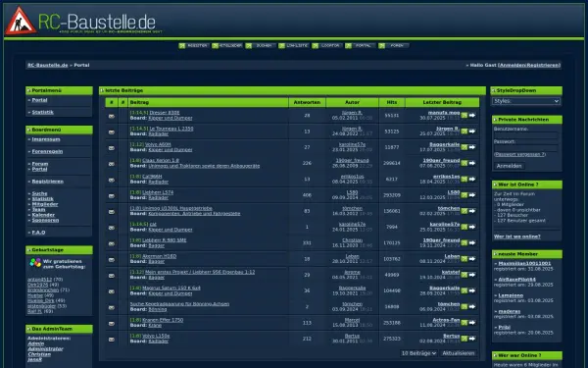Image resolution: width=588 pixels, height=368 pixels.
Task: Click the Antworten column header
Action: click(307, 102)
